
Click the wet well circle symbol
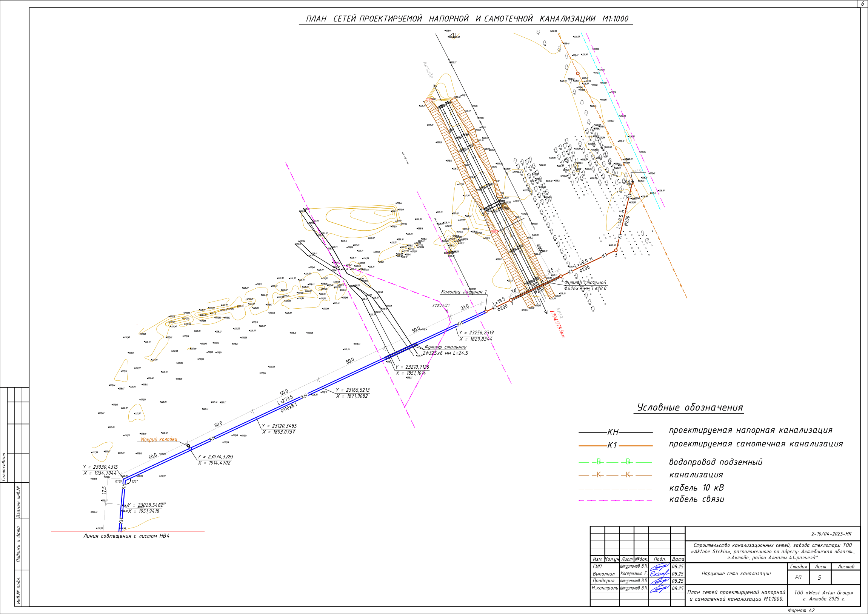tap(188, 446)
